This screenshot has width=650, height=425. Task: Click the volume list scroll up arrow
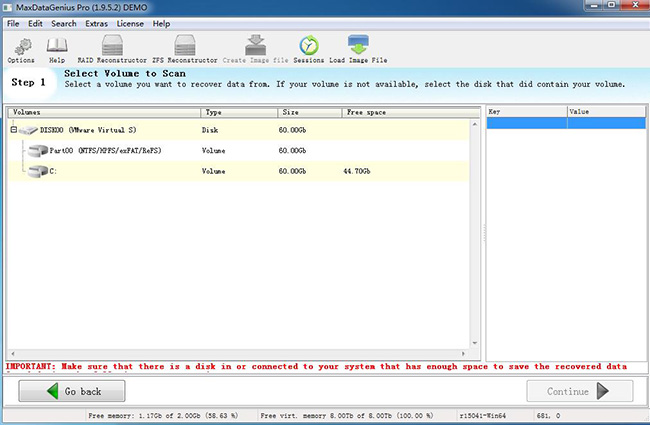pos(475,124)
